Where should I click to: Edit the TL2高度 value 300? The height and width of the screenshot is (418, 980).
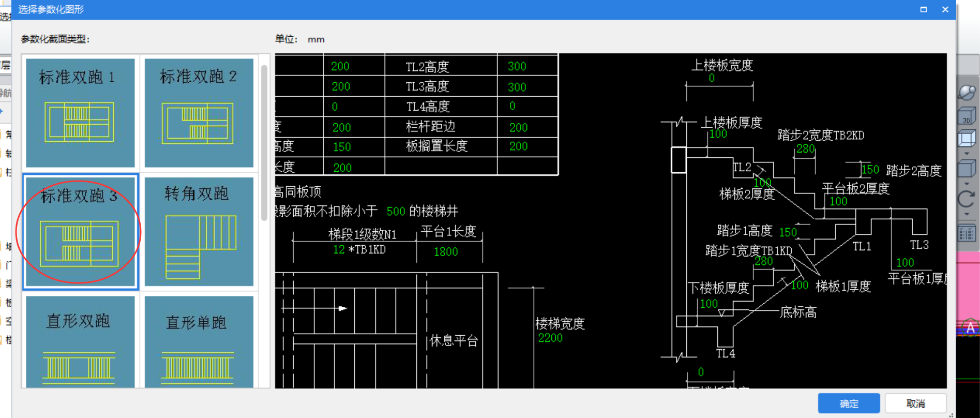517,66
